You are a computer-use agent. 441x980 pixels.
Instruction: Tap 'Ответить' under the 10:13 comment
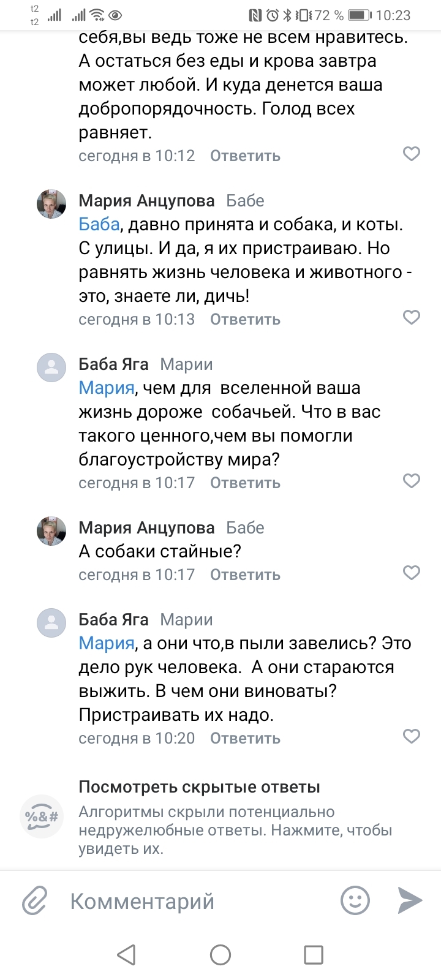pos(245,320)
